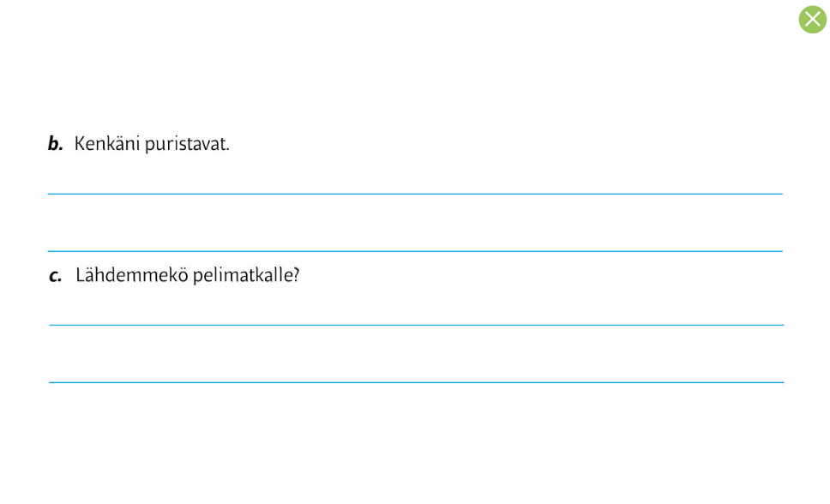
Task: Click the word "Kenkäni"
Action: click(107, 144)
